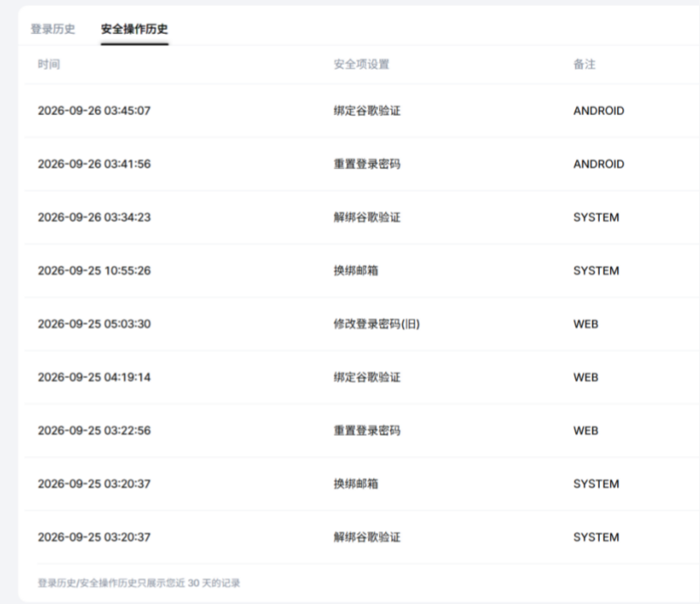Click 解绑谷歌验证 in the 03:34:23 row
The width and height of the screenshot is (700, 604).
coord(367,217)
